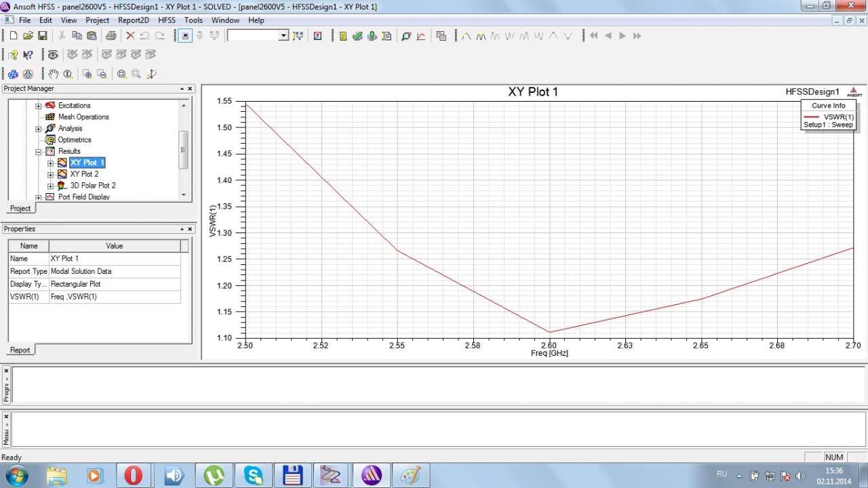The image size is (868, 488).
Task: Click the Print toolbar icon
Action: point(111,36)
